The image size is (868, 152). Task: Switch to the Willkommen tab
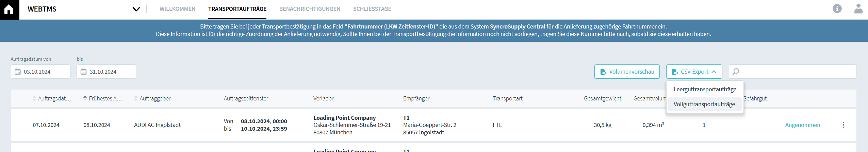click(177, 9)
